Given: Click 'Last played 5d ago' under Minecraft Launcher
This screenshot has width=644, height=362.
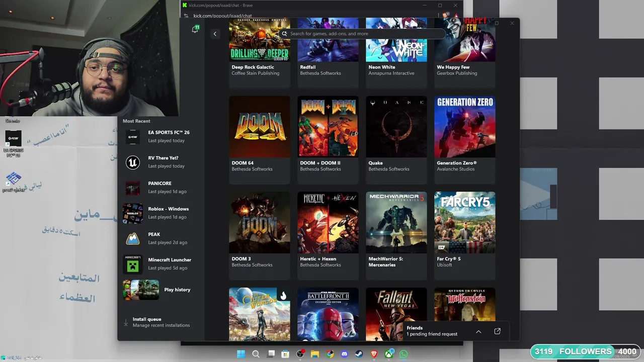Looking at the screenshot, I should coord(168,268).
